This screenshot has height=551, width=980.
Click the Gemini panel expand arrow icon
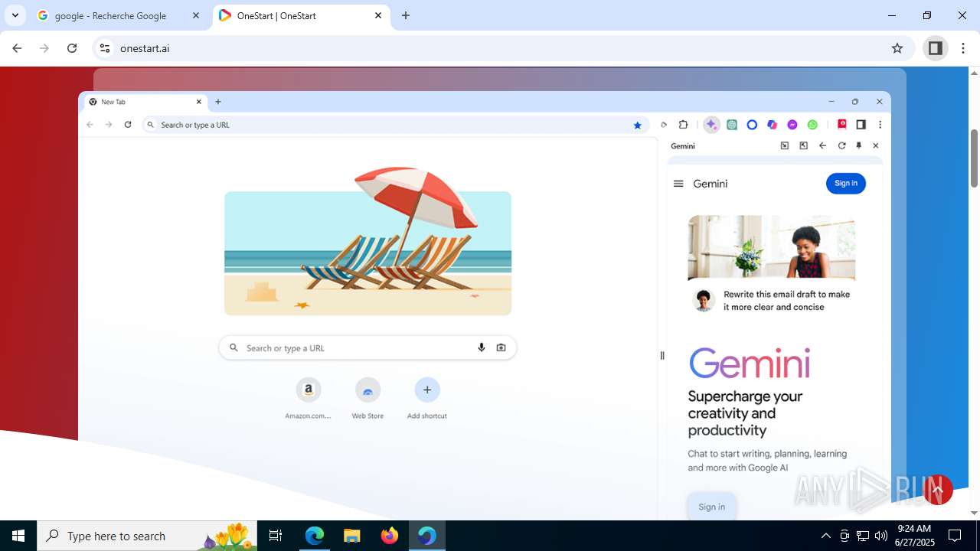coord(803,145)
